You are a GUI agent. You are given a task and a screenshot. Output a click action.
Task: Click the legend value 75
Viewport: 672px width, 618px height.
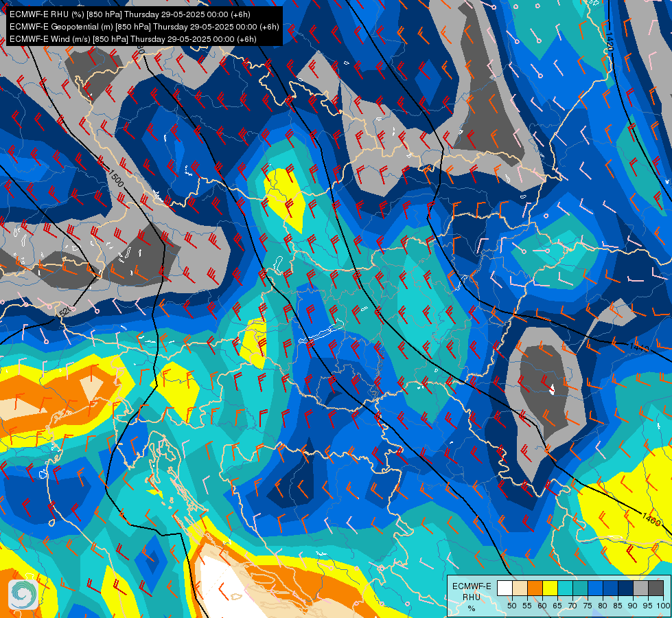pyautogui.click(x=588, y=606)
